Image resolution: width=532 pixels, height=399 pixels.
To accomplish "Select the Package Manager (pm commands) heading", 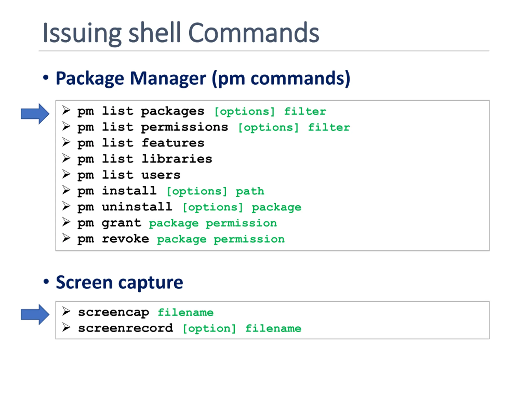I will pyautogui.click(x=203, y=78).
